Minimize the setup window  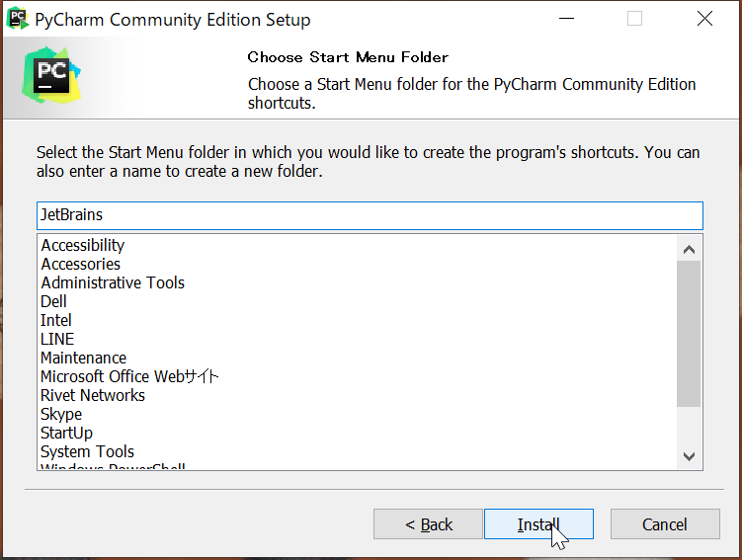566,19
